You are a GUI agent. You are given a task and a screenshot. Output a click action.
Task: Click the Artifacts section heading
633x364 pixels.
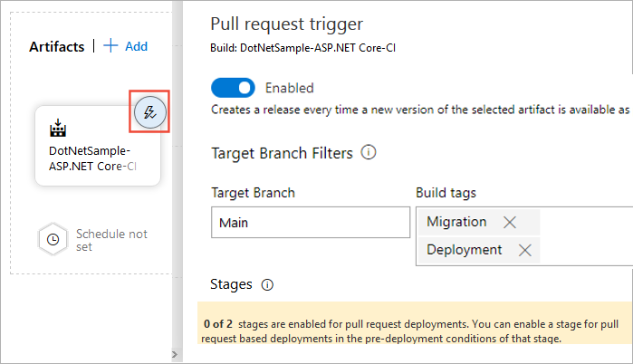point(56,46)
